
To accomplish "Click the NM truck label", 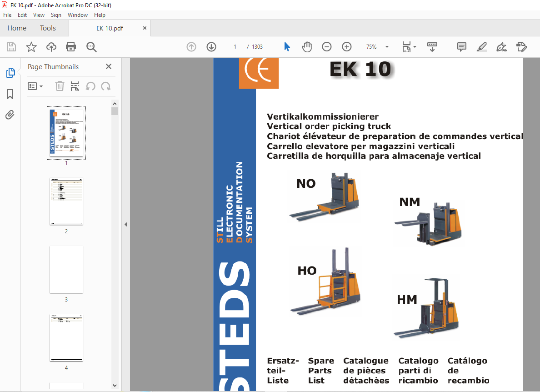I will (410, 202).
